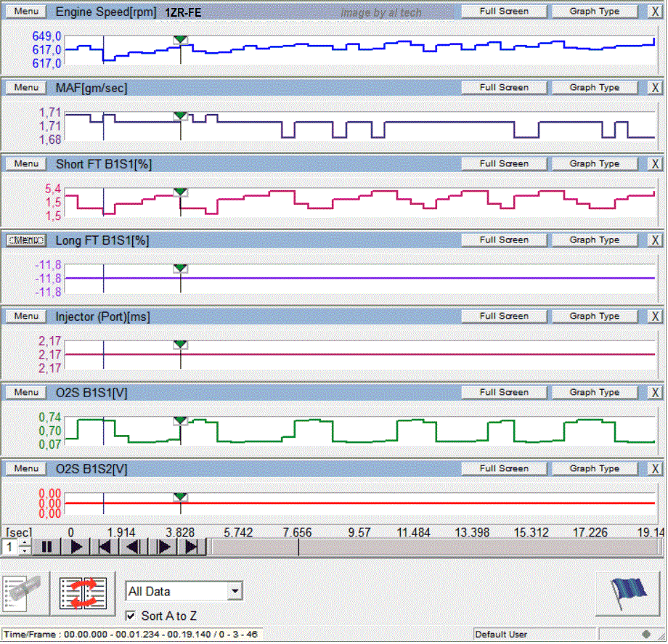Show Long FT B1S1 graph full screen
Image resolution: width=668 pixels, height=644 pixels.
point(504,240)
